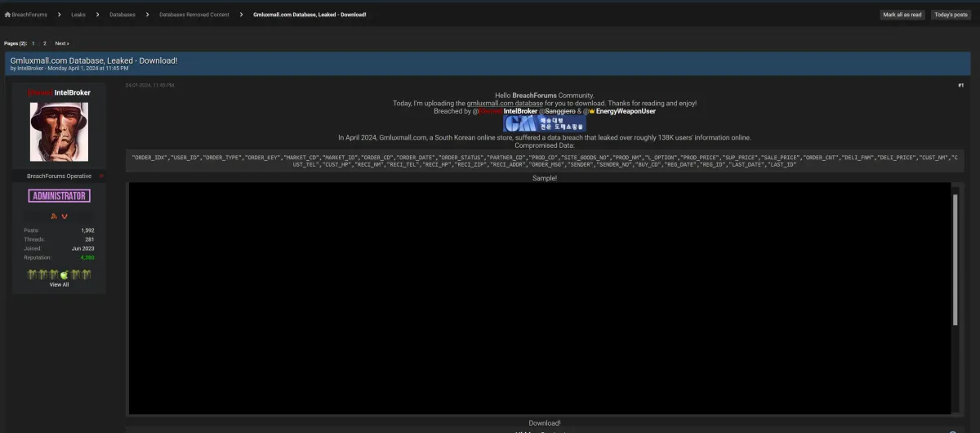This screenshot has height=433, width=980.
Task: Click the threads count 281
Action: click(x=90, y=239)
